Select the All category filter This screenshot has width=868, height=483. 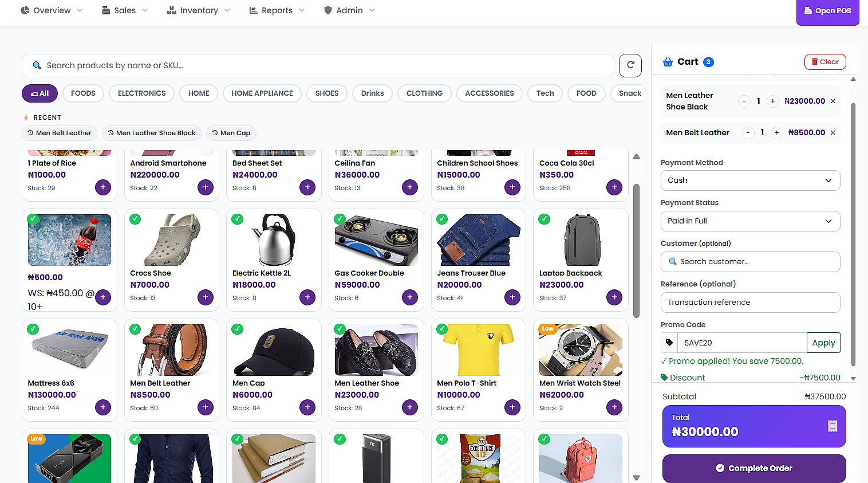click(40, 93)
